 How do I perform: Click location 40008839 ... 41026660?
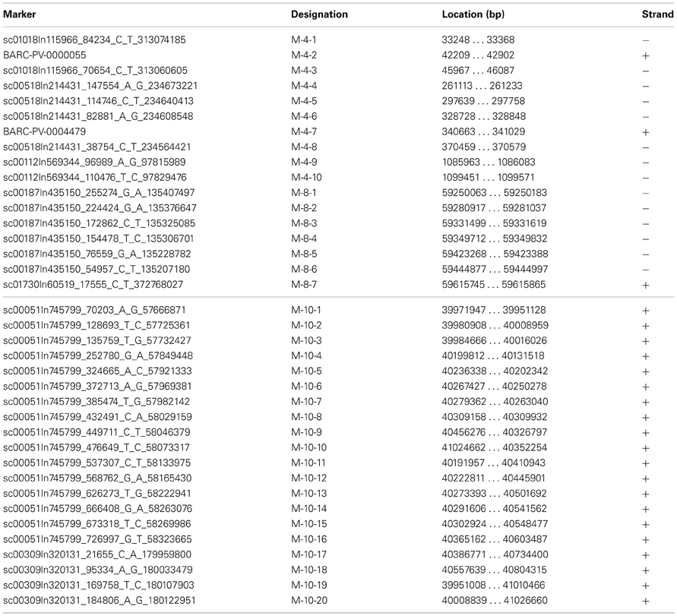click(495, 601)
